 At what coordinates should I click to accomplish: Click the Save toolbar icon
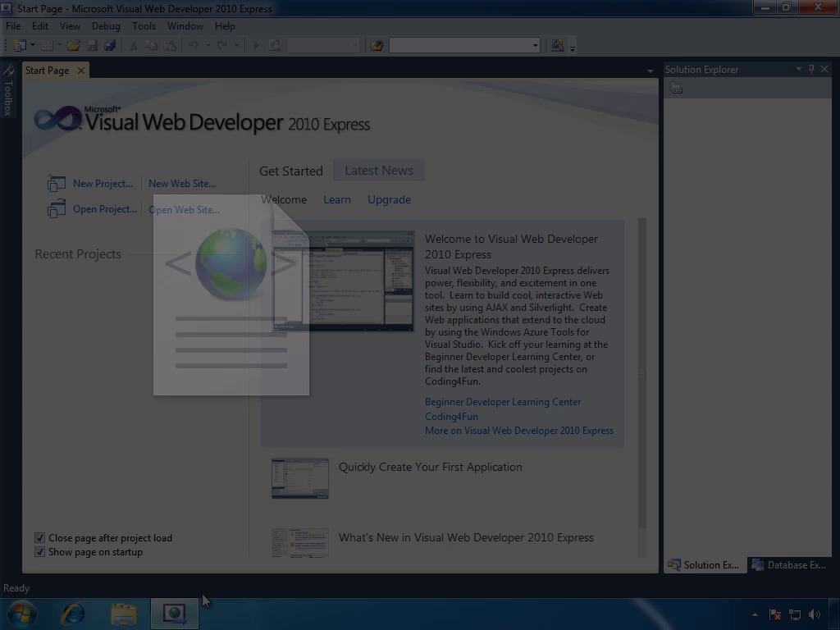(92, 46)
